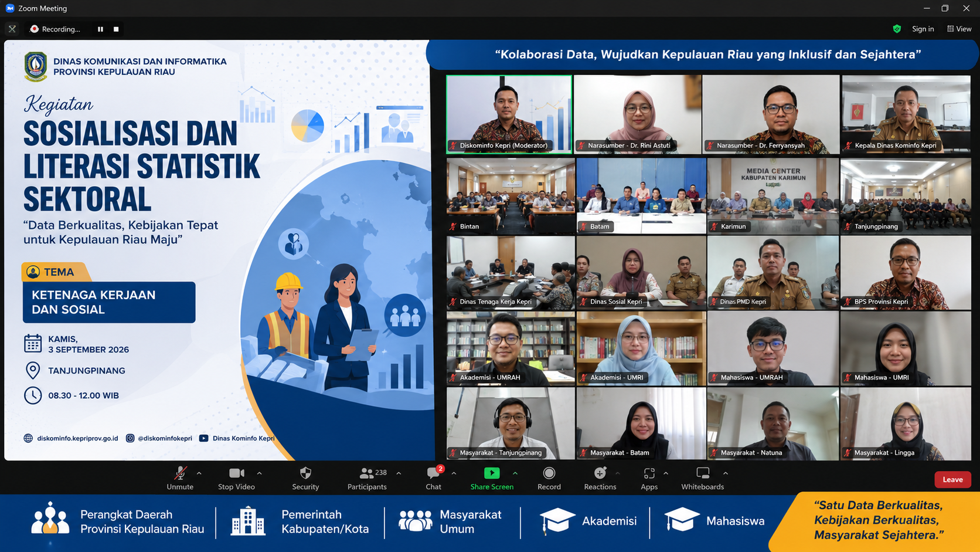Click the Unmute microphone icon
Image resolution: width=980 pixels, height=552 pixels.
[x=181, y=473]
